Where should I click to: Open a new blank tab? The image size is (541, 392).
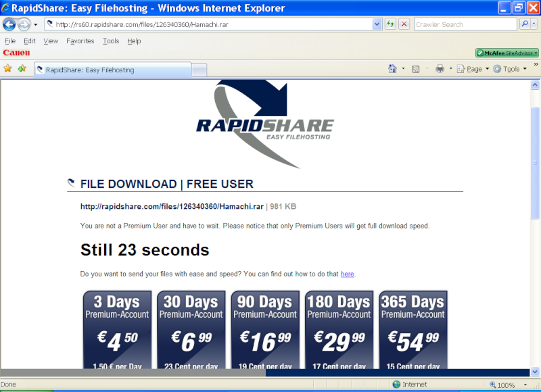point(199,70)
